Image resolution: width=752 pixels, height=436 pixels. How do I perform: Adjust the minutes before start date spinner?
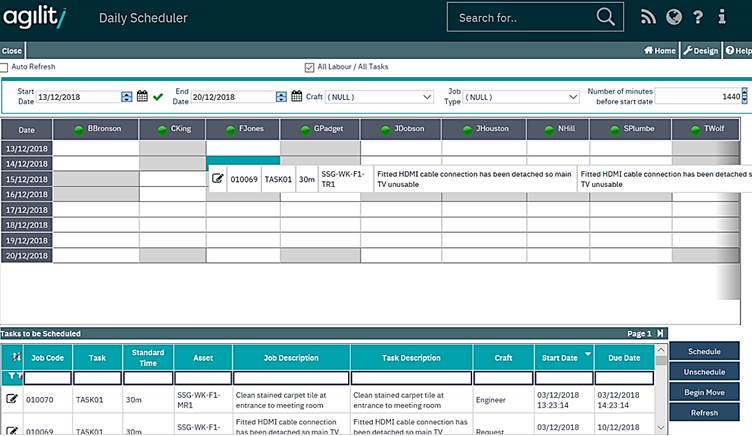click(746, 97)
